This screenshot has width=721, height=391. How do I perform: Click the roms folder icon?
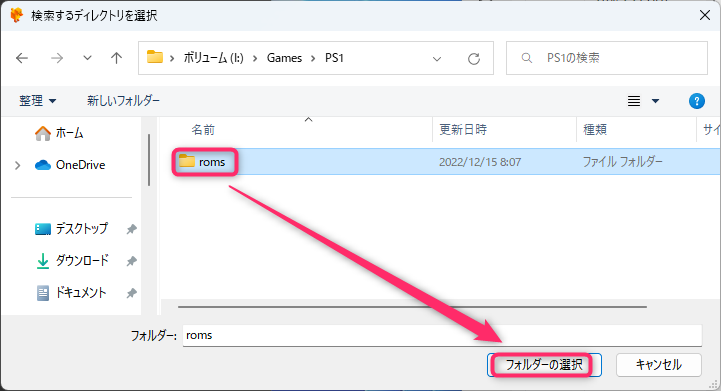click(x=187, y=161)
